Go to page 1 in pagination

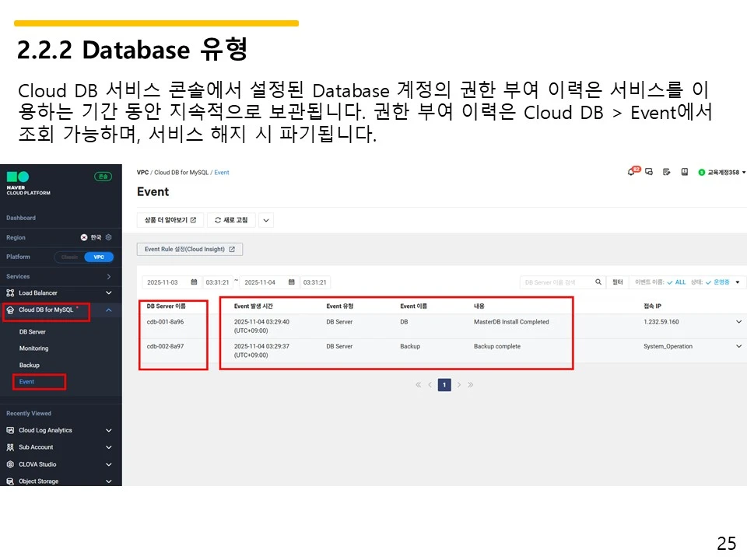444,385
